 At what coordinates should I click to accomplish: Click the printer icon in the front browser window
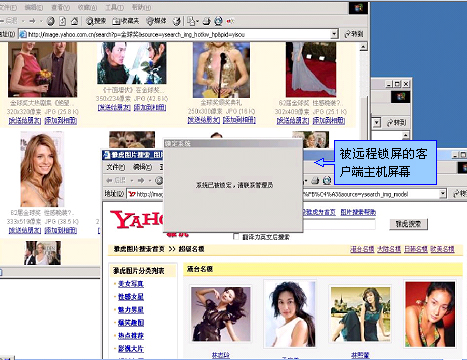[315, 181]
